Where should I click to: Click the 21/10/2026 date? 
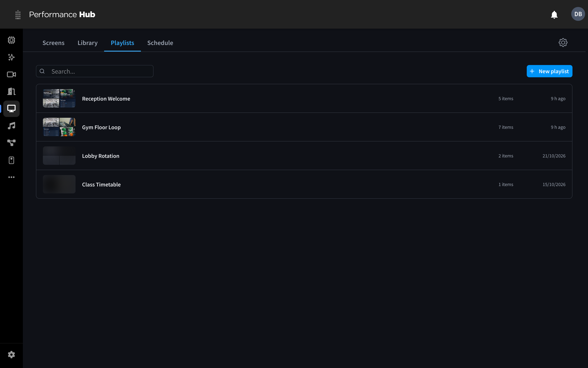click(554, 156)
